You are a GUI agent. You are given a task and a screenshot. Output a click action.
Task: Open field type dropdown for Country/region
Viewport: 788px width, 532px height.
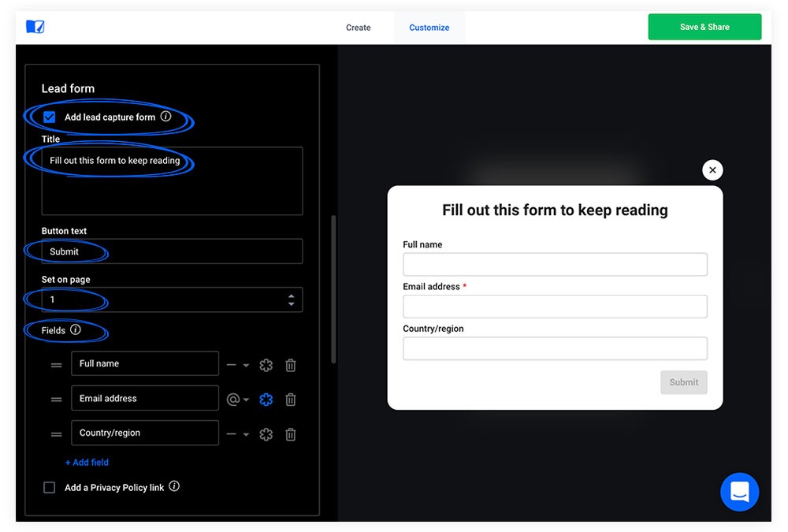pos(238,434)
